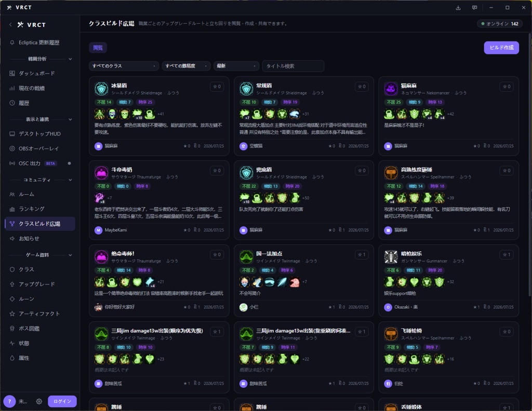Click the 属性 droplet icon
The width and height of the screenshot is (532, 411).
tap(12, 358)
